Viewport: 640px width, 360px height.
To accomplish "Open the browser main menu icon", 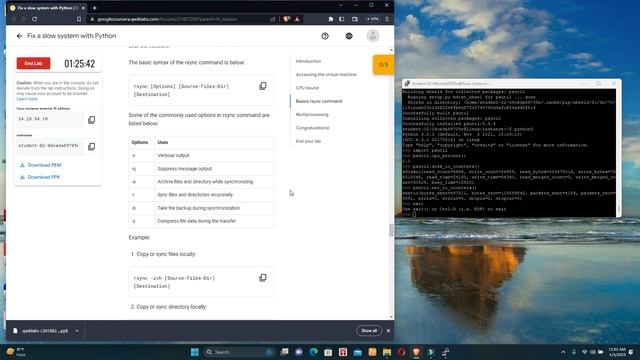I will tap(387, 19).
